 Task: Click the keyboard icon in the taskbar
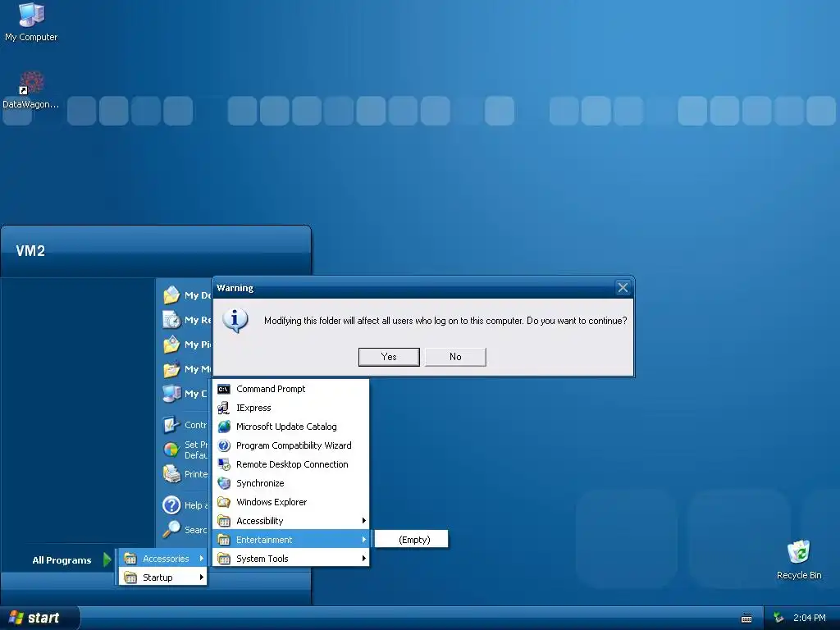tap(746, 619)
